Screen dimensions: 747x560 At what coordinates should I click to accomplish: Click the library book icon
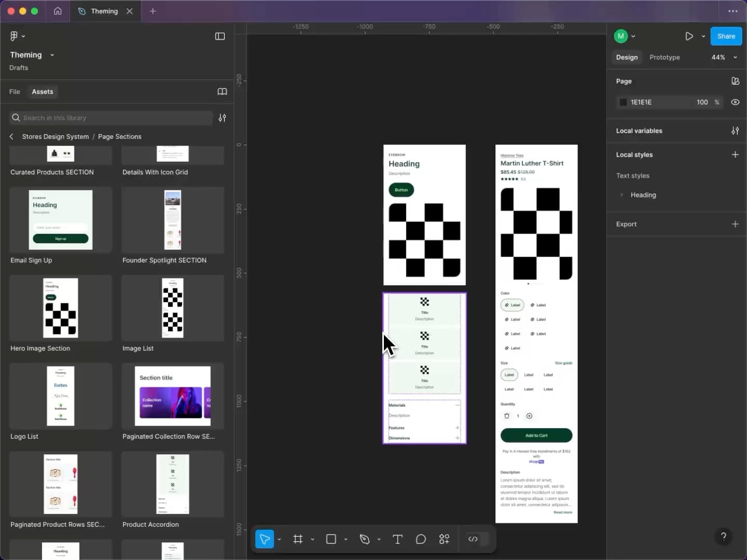point(222,92)
